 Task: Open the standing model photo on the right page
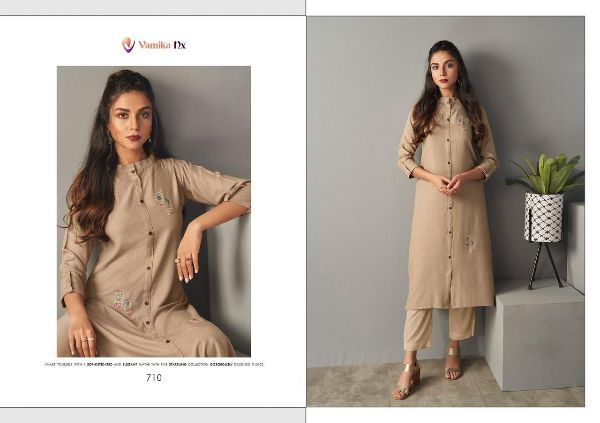[446, 211]
